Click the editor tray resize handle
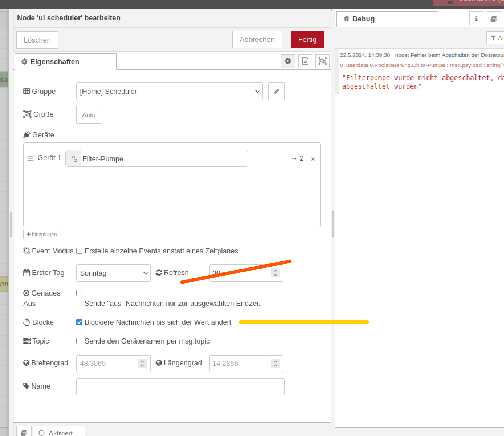 11,225
